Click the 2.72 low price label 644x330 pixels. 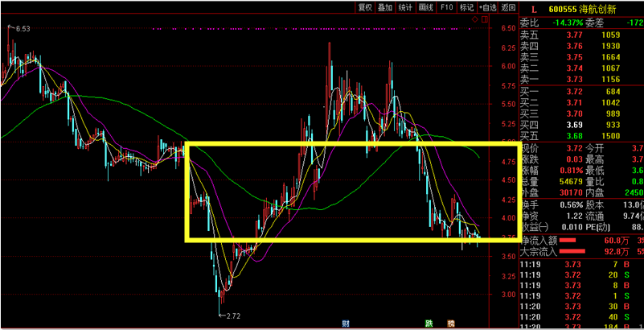tap(232, 316)
